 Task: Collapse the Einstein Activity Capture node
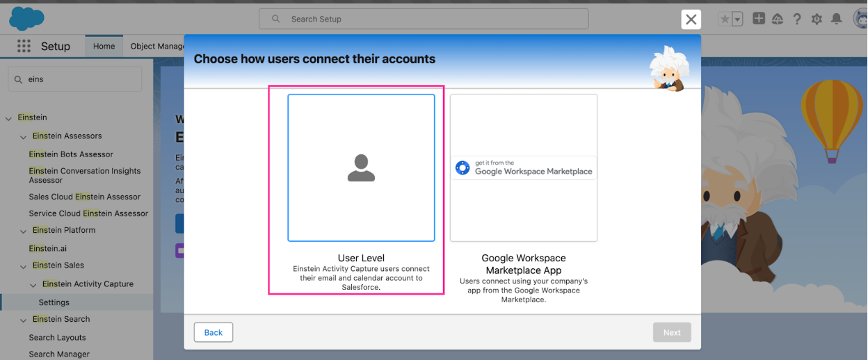coord(33,284)
